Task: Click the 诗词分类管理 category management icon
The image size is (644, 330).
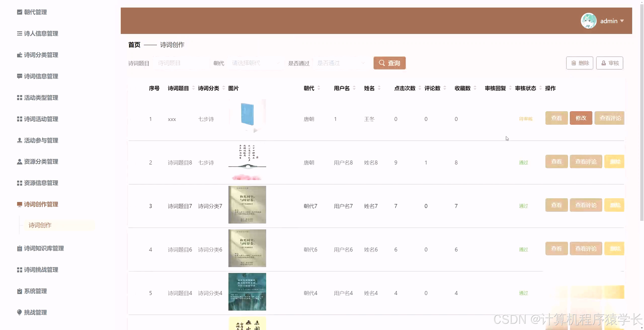Action: 19,55
